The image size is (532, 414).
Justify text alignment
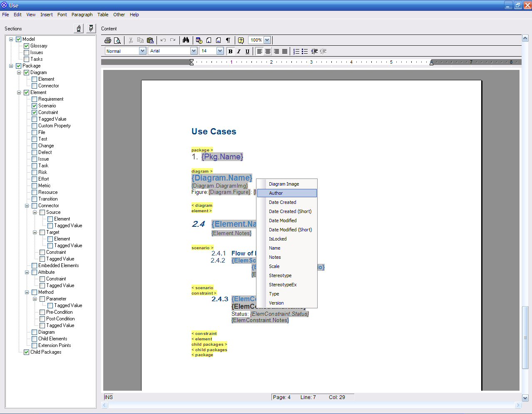(285, 51)
